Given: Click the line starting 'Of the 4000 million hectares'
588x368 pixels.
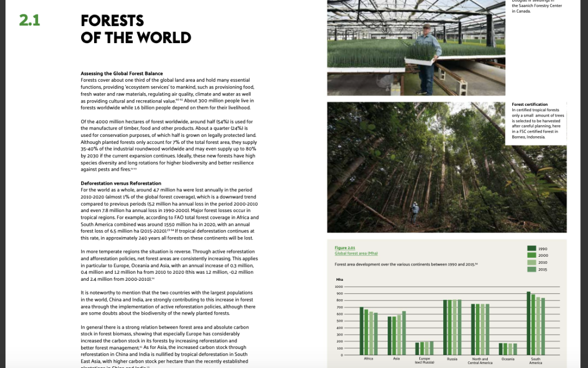Looking at the screenshot, I should click(x=167, y=122).
